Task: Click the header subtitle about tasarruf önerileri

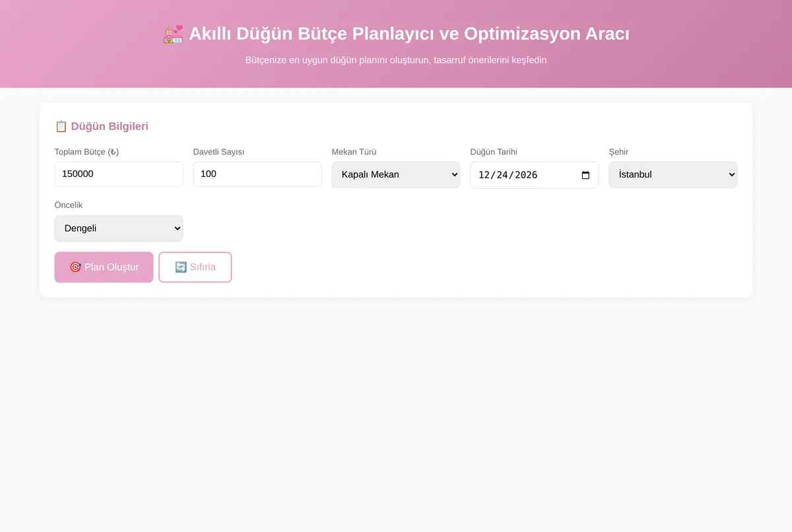Action: click(396, 60)
